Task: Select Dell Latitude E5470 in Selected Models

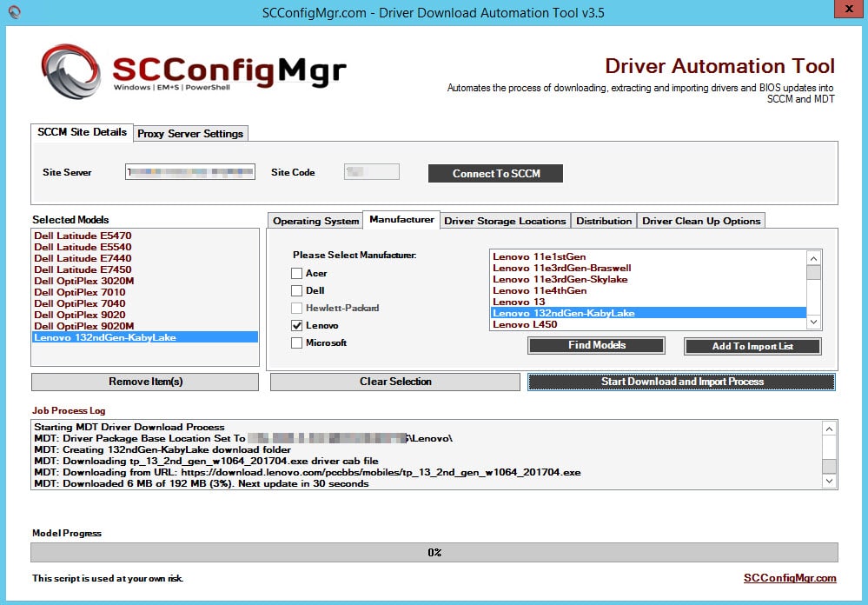Action: click(145, 236)
